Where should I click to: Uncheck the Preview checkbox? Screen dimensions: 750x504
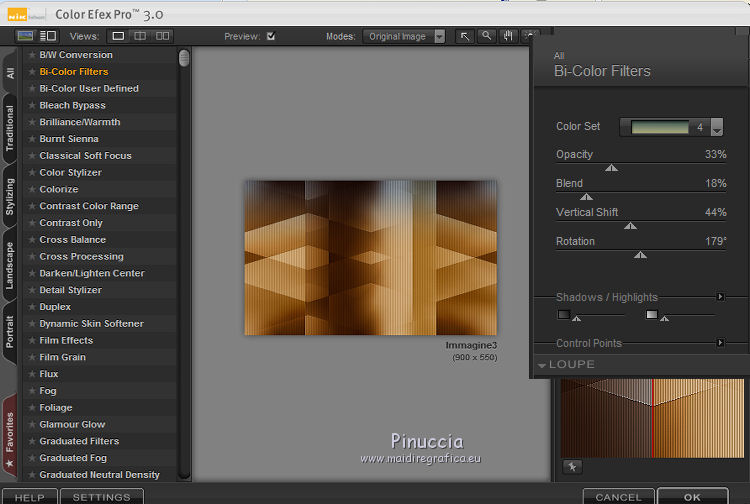coord(270,37)
